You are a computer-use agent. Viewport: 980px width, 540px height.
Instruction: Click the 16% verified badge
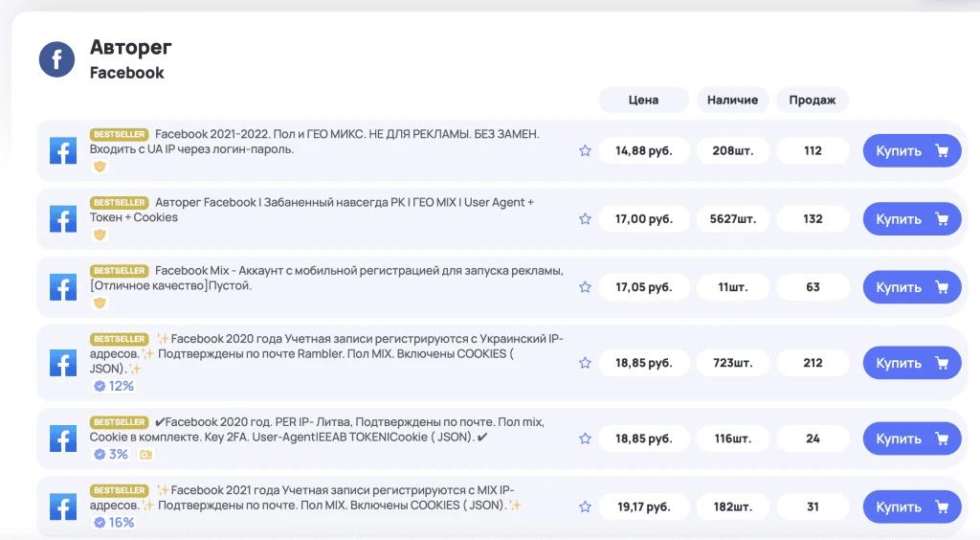tap(114, 523)
